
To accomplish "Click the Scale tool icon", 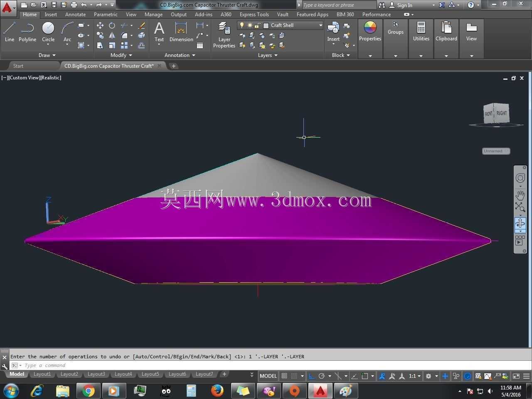I will (112, 45).
